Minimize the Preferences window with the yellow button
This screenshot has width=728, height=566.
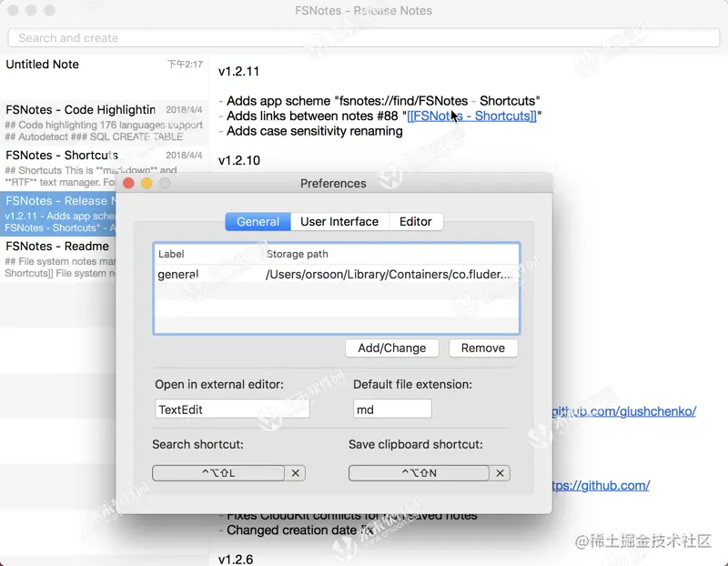[x=147, y=184]
